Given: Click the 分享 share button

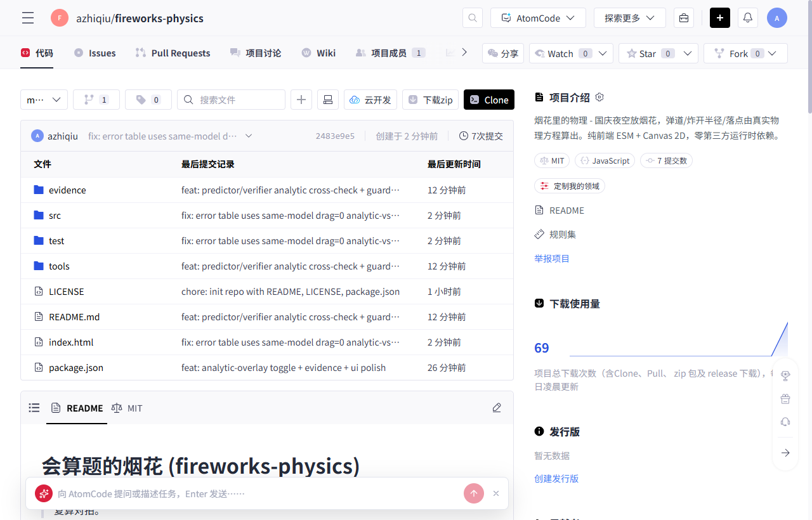Looking at the screenshot, I should 503,53.
